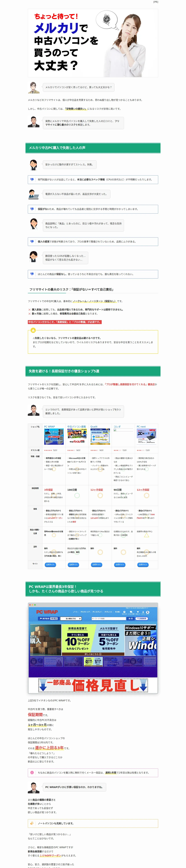Click Qualit banner thumbnail in table
186x868 pixels.
(x=100, y=437)
